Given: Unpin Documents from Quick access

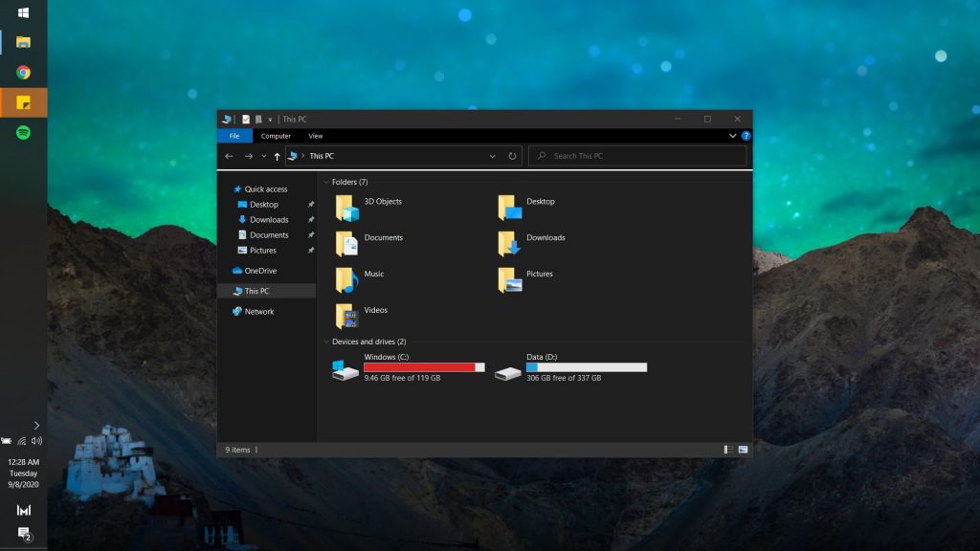Looking at the screenshot, I should 311,235.
